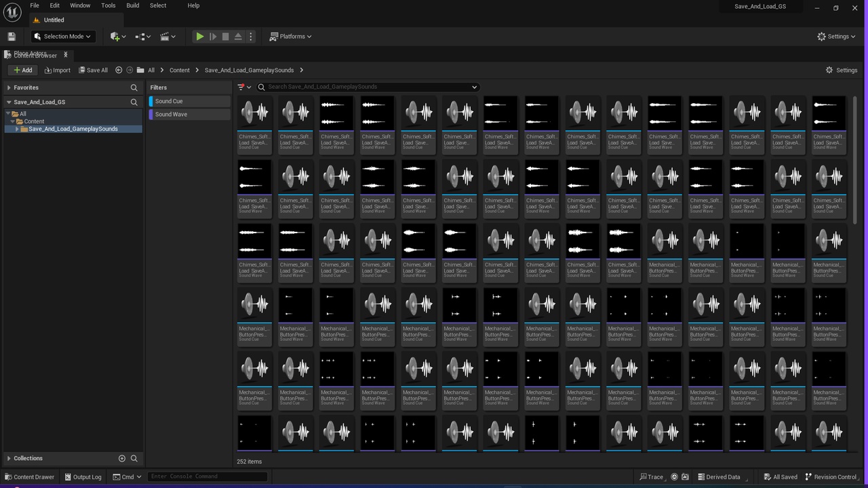
Task: Click the Eject from player icon
Action: point(238,37)
